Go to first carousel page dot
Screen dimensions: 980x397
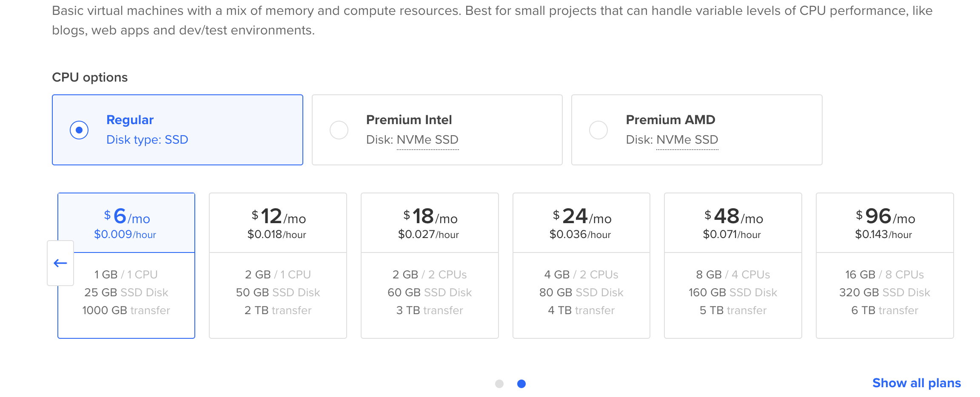[x=499, y=384]
